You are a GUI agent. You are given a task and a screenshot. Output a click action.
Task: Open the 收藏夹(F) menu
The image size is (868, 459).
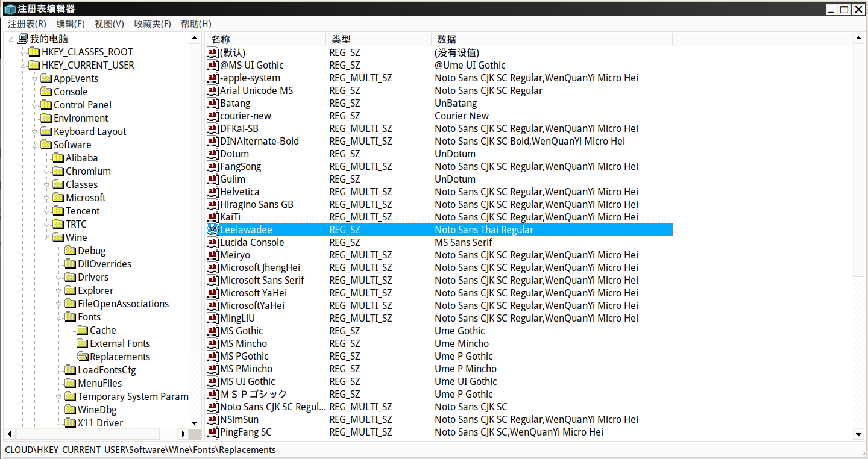pos(153,24)
